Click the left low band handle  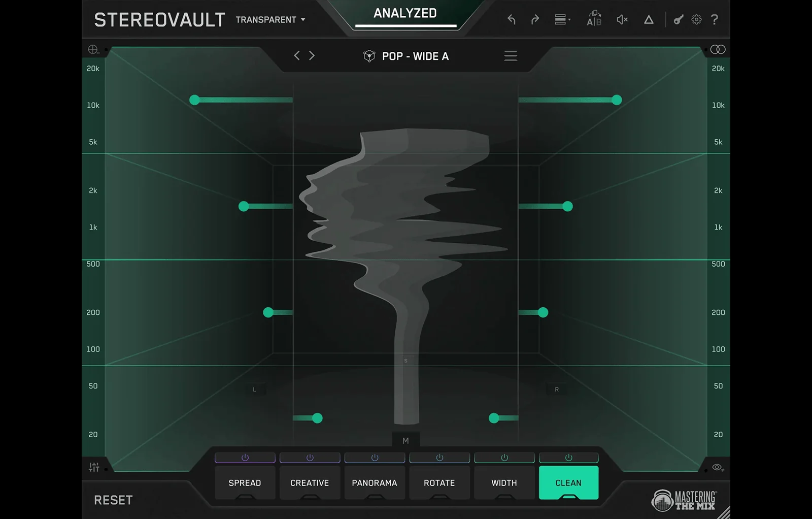(317, 418)
